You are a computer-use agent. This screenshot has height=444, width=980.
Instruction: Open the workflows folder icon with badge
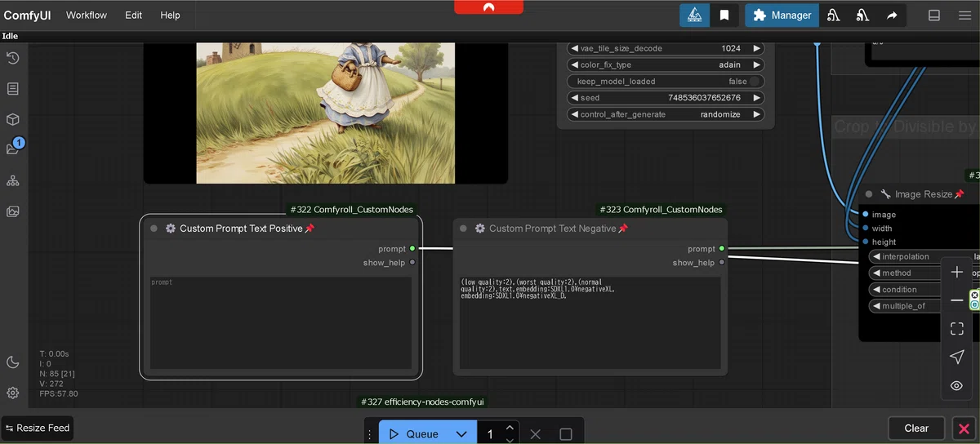click(x=13, y=149)
